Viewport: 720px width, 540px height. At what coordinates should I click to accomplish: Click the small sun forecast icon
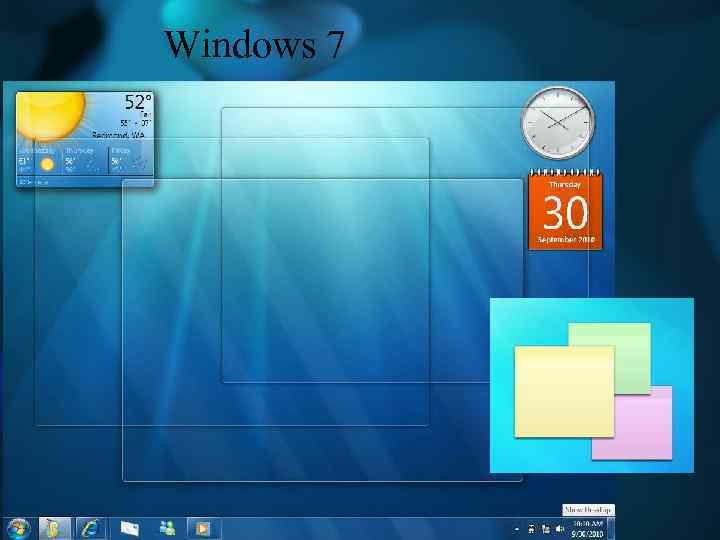click(x=47, y=164)
